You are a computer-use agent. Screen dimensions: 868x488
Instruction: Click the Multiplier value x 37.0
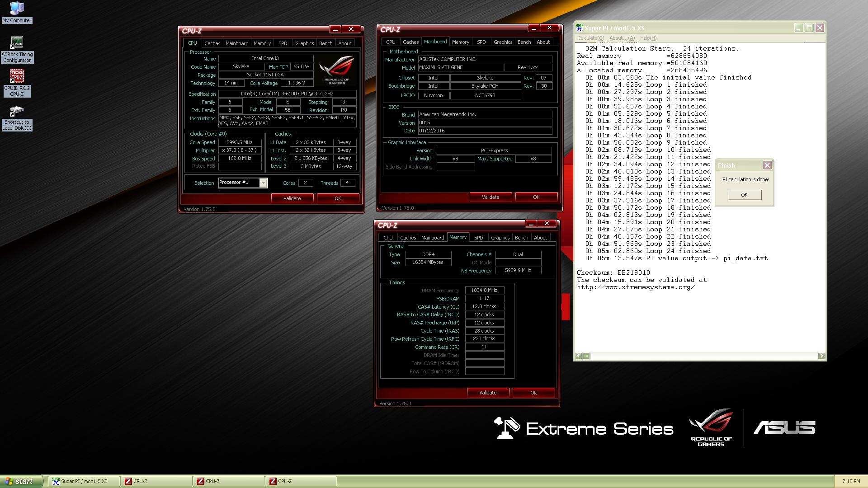coord(240,150)
